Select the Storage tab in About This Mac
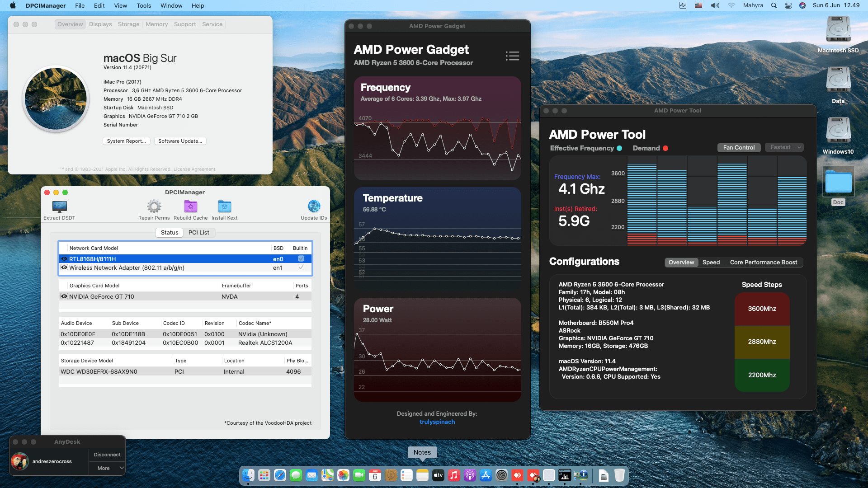Image resolution: width=868 pixels, height=488 pixels. pyautogui.click(x=128, y=24)
